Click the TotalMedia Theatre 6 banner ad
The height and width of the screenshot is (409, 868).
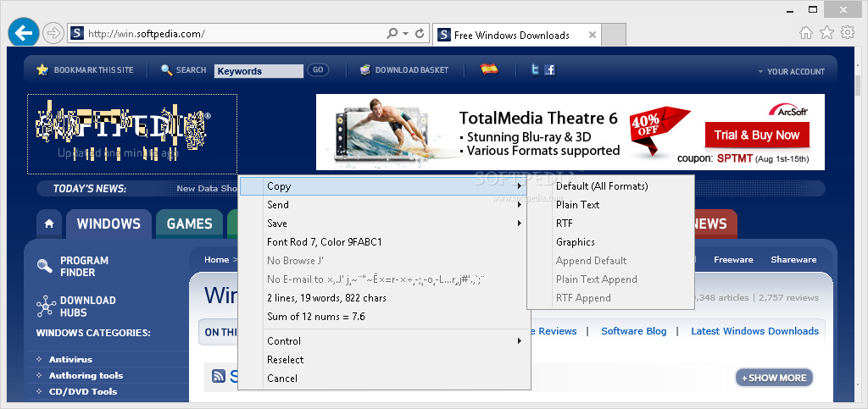click(570, 132)
